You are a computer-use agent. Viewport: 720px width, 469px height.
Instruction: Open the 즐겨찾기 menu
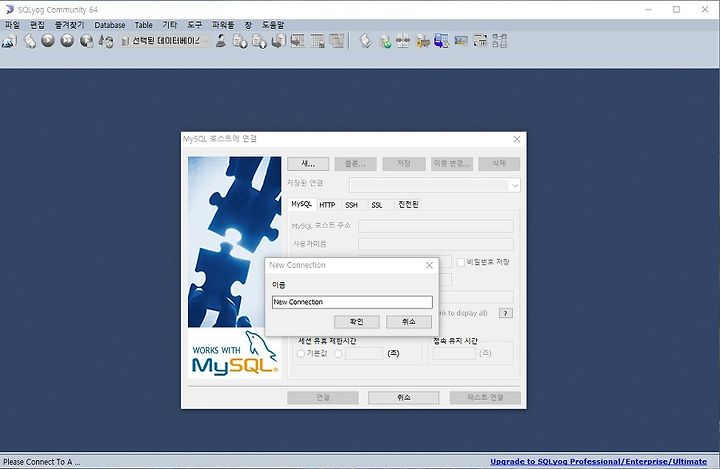[x=69, y=25]
